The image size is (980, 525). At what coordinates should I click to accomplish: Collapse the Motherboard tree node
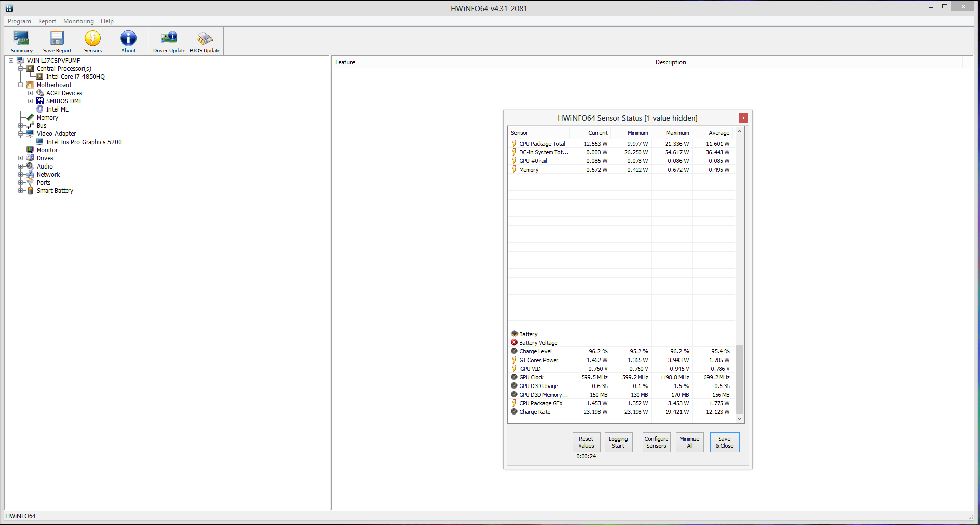click(20, 85)
